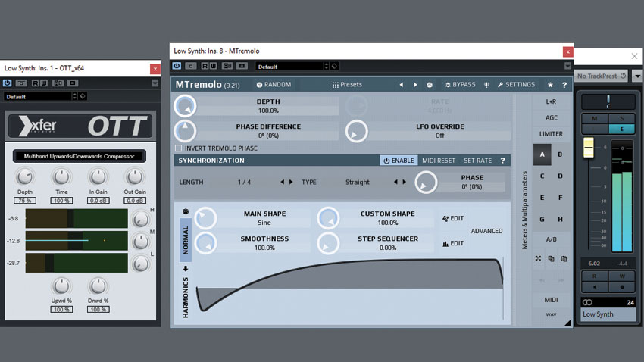Click the DEPTH knob in MTremolo
The height and width of the screenshot is (362, 644).
(x=185, y=106)
